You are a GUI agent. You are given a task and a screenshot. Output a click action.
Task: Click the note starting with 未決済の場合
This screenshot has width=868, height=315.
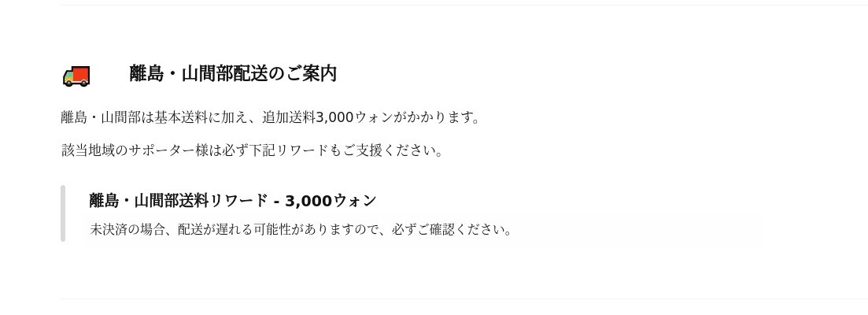tap(301, 230)
